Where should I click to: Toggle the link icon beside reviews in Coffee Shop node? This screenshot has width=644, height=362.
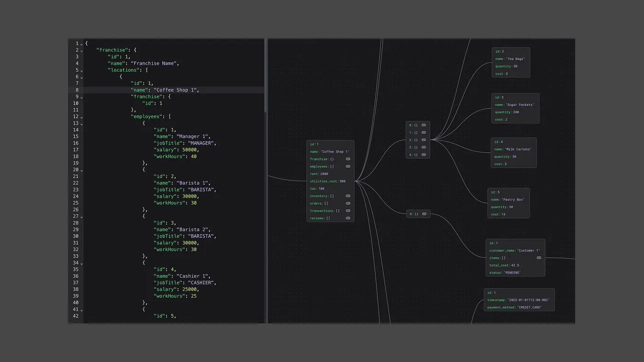click(348, 218)
